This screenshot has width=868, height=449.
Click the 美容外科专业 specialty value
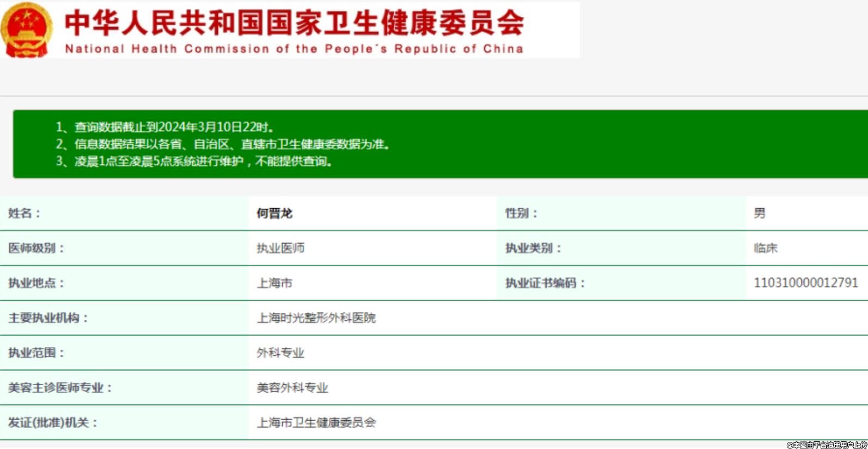[x=292, y=387]
